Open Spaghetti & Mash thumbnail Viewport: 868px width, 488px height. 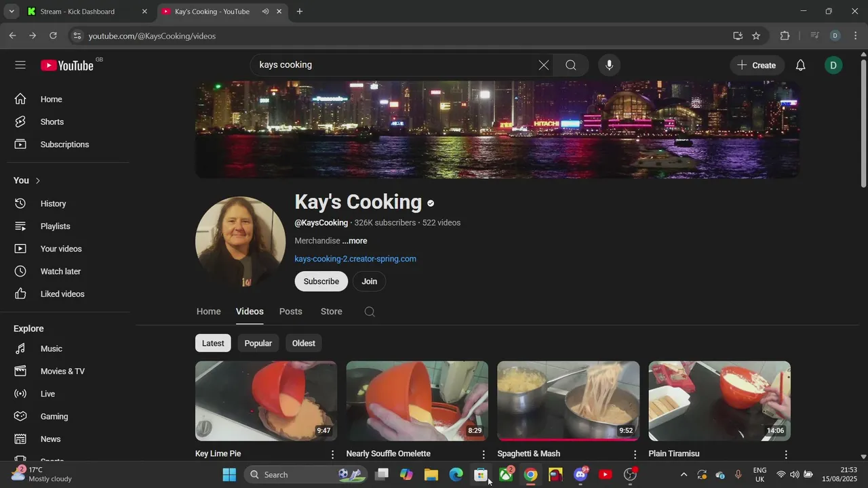568,401
